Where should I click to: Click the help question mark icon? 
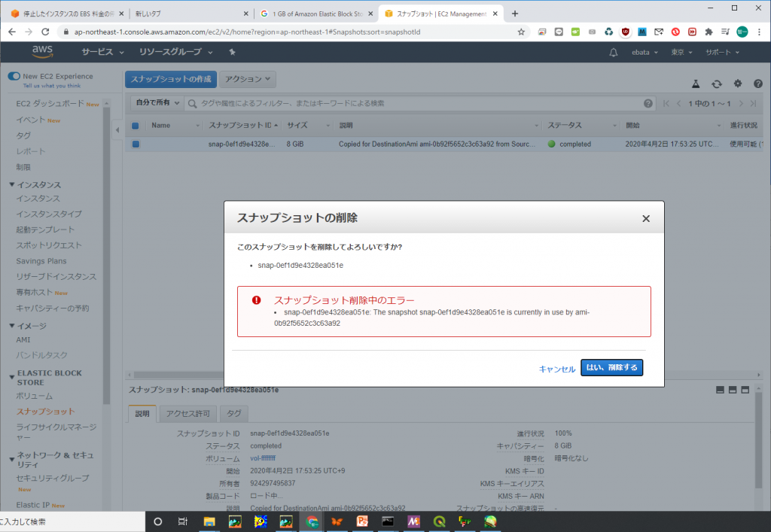(x=757, y=84)
